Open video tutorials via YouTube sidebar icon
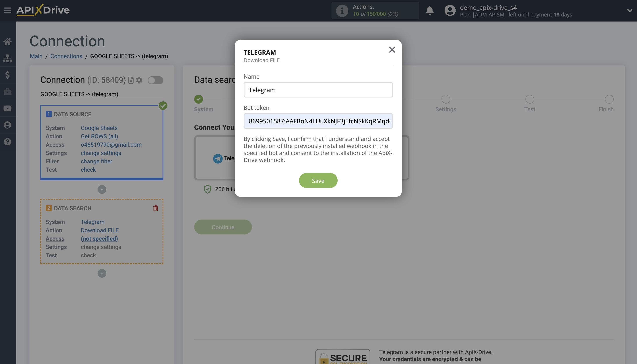The height and width of the screenshot is (364, 637). [x=8, y=108]
